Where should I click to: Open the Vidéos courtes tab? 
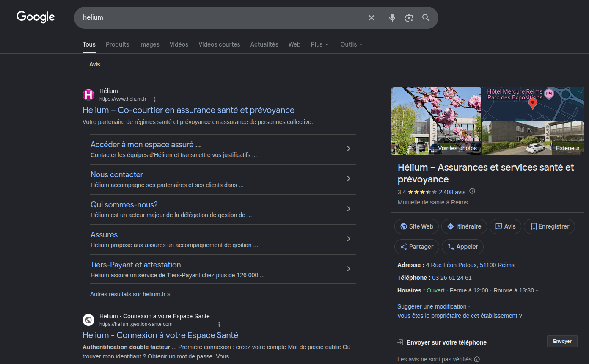pyautogui.click(x=219, y=44)
